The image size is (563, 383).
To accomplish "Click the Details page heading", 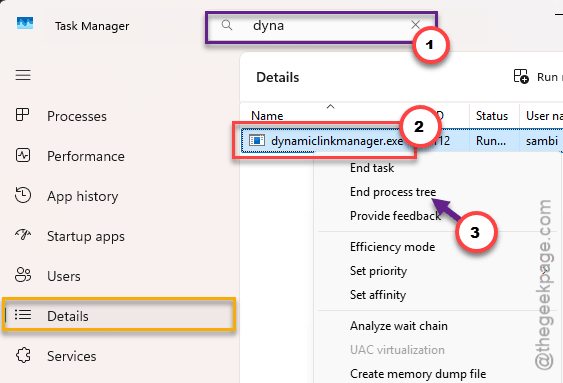I will tap(278, 78).
